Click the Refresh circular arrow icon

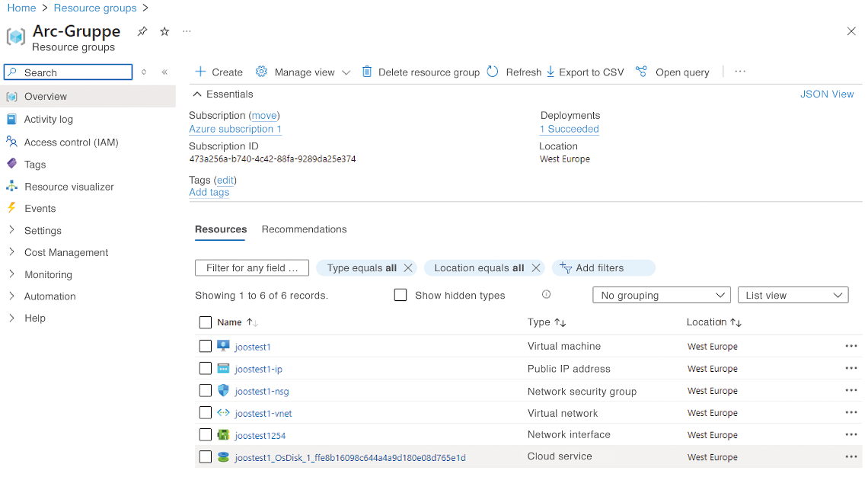pyautogui.click(x=493, y=72)
